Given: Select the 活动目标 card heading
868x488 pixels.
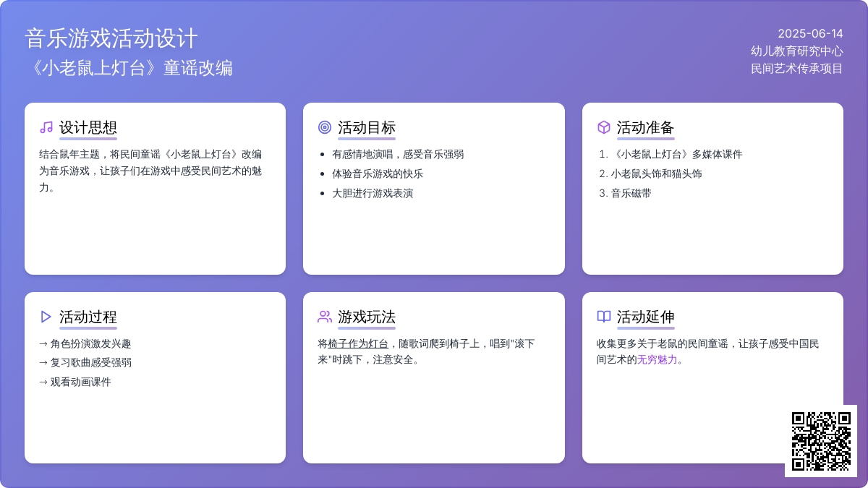Looking at the screenshot, I should [x=367, y=128].
